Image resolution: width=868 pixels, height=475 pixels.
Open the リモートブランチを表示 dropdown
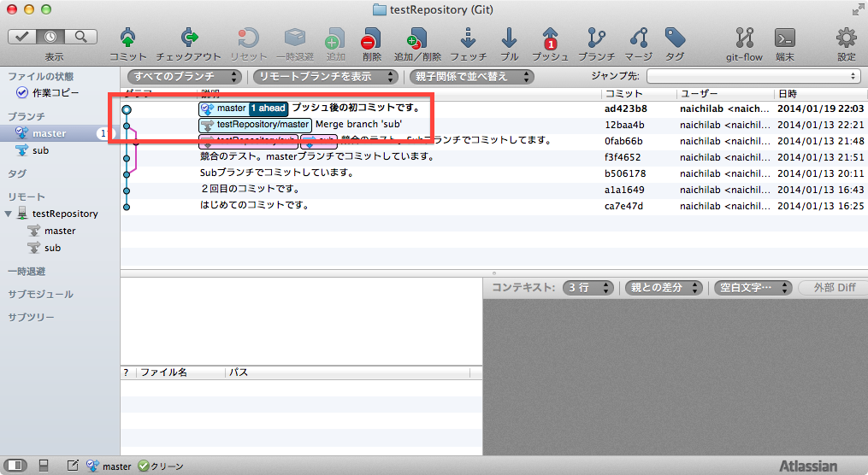tap(326, 76)
